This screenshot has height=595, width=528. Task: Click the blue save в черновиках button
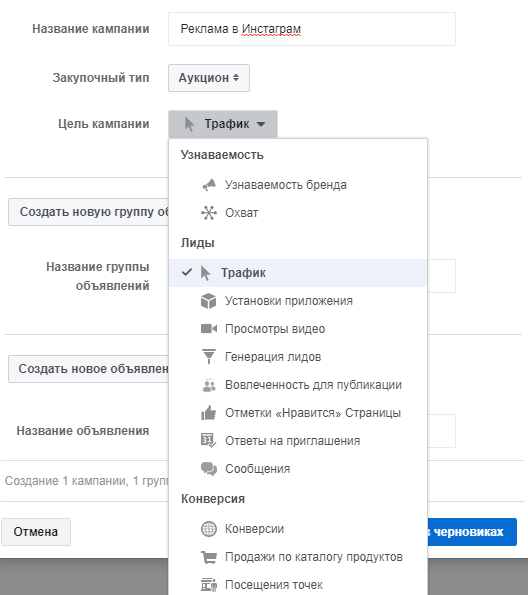pos(472,532)
